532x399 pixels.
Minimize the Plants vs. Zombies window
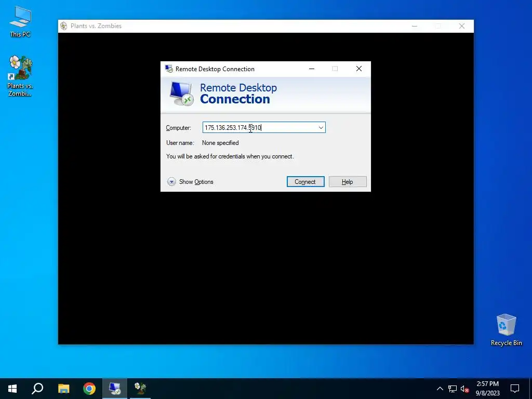coord(414,26)
